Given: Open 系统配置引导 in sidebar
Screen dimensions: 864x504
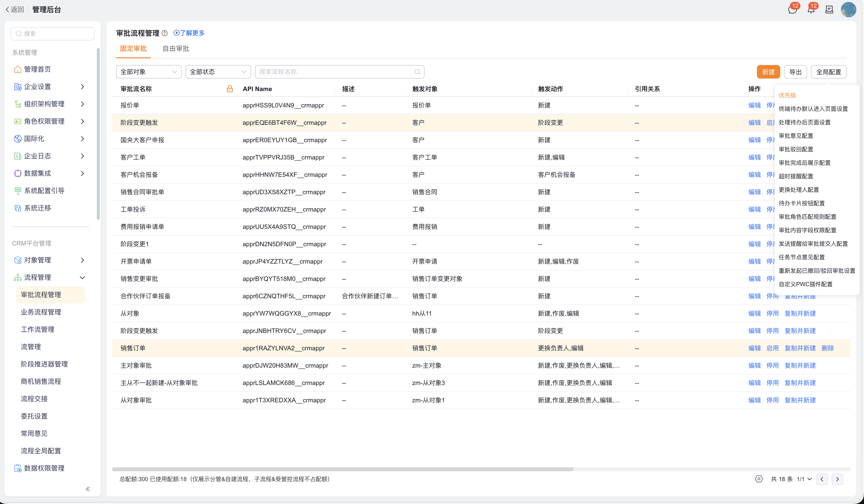Looking at the screenshot, I should 44,191.
